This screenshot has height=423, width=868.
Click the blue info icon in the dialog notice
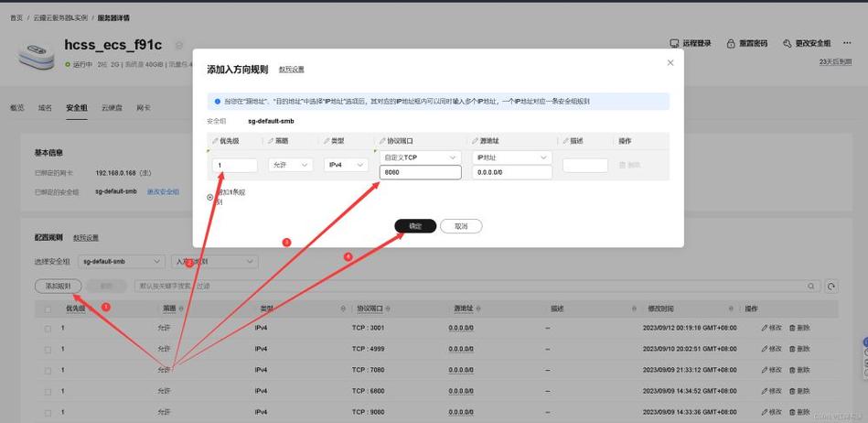(x=218, y=102)
